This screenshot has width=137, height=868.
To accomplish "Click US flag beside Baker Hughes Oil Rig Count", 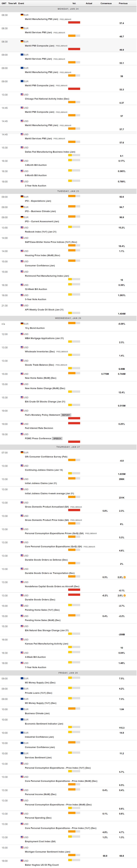I will pyautogui.click(x=22, y=861).
